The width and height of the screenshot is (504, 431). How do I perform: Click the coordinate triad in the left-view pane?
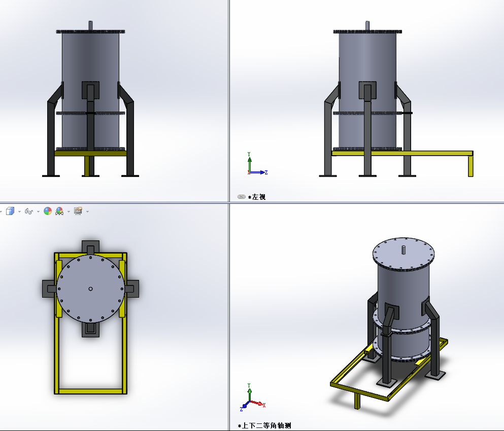(257, 164)
